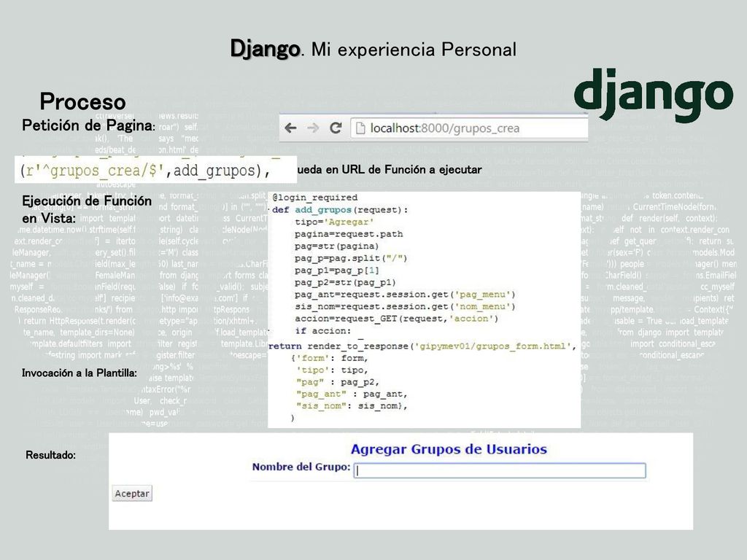Click the pag_ant session.get code line
This screenshot has height=560, width=747.
click(405, 295)
